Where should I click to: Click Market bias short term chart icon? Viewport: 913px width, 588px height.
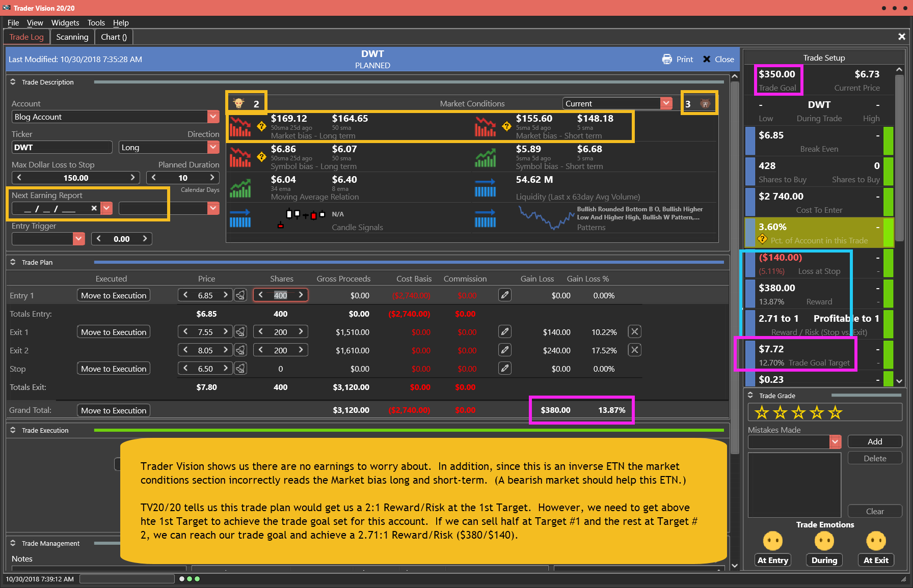485,126
